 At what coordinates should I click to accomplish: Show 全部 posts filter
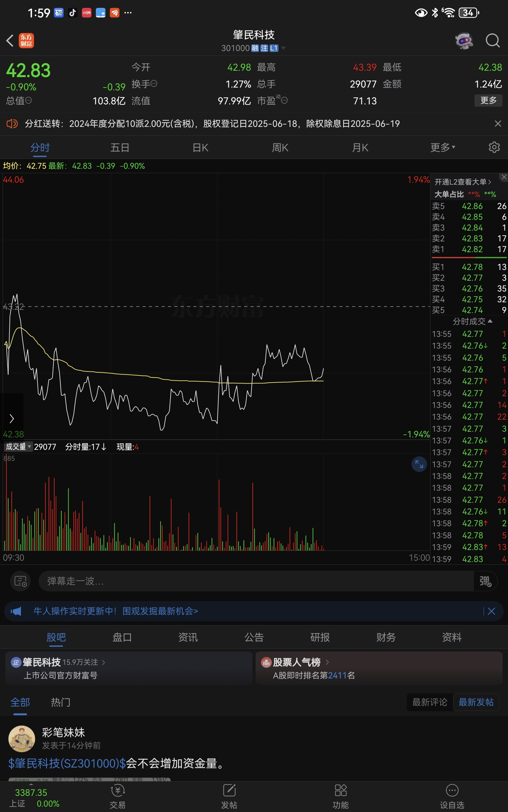coord(20,702)
